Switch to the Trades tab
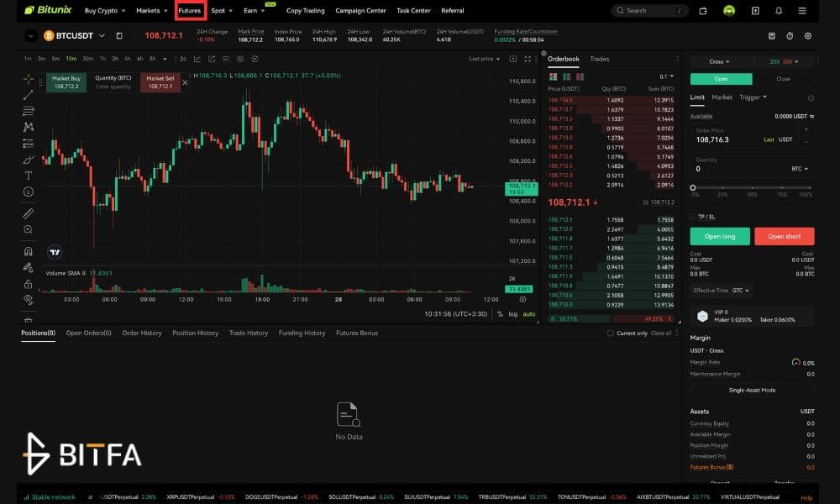This screenshot has height=504, width=840. pyautogui.click(x=599, y=59)
